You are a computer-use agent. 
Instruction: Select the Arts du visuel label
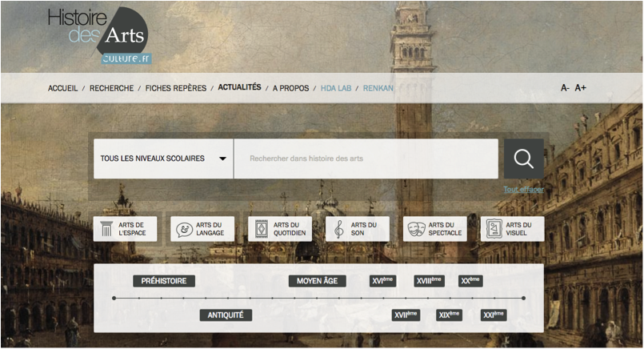(x=518, y=229)
